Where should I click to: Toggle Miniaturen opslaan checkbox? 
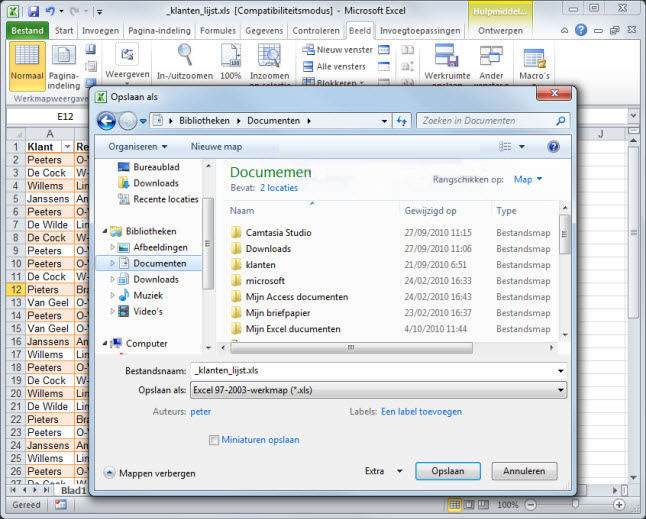coord(214,440)
